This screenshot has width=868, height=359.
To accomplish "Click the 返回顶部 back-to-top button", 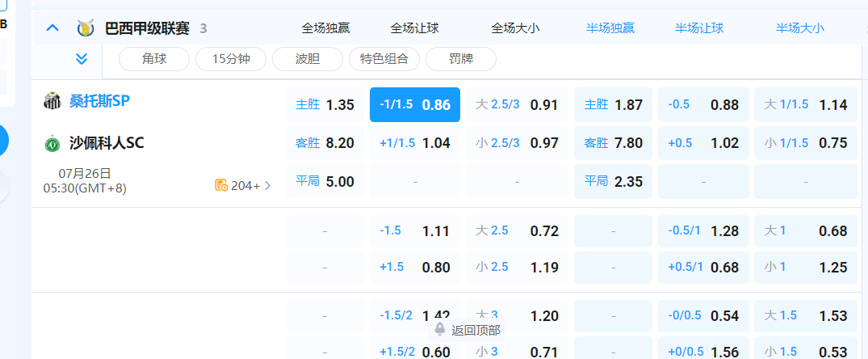I will [467, 330].
